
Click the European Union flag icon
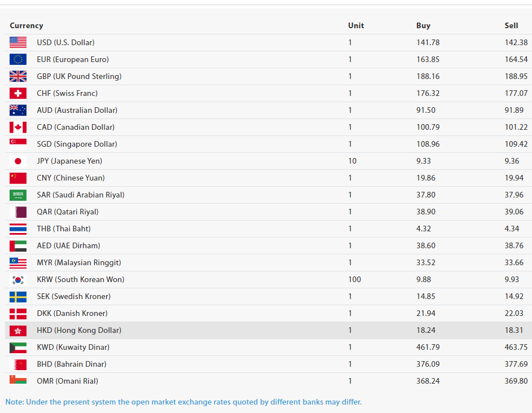click(x=18, y=59)
